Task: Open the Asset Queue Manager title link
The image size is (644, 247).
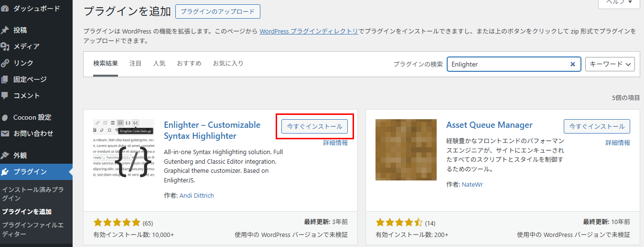Action: [489, 125]
